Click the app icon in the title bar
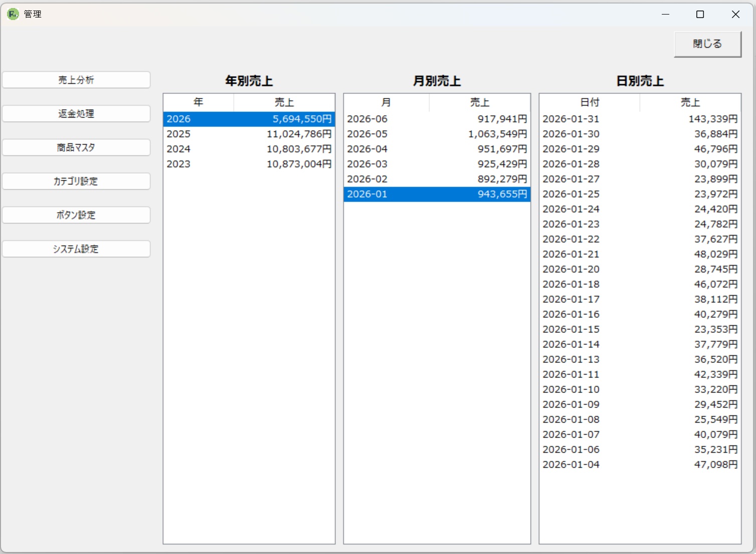The image size is (756, 554). pos(13,14)
